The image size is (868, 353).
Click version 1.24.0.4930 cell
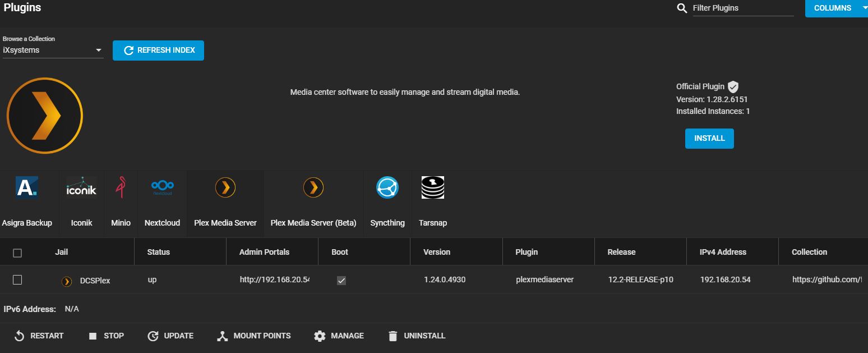[x=445, y=279]
